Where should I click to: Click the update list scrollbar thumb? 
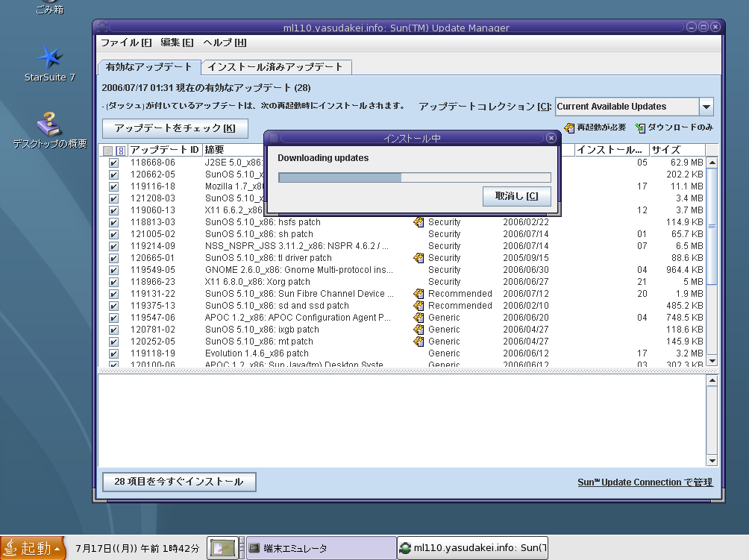click(712, 226)
